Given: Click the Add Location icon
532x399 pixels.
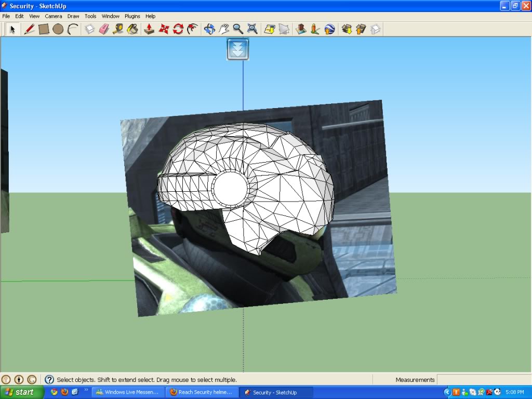Looking at the screenshot, I should point(270,30).
